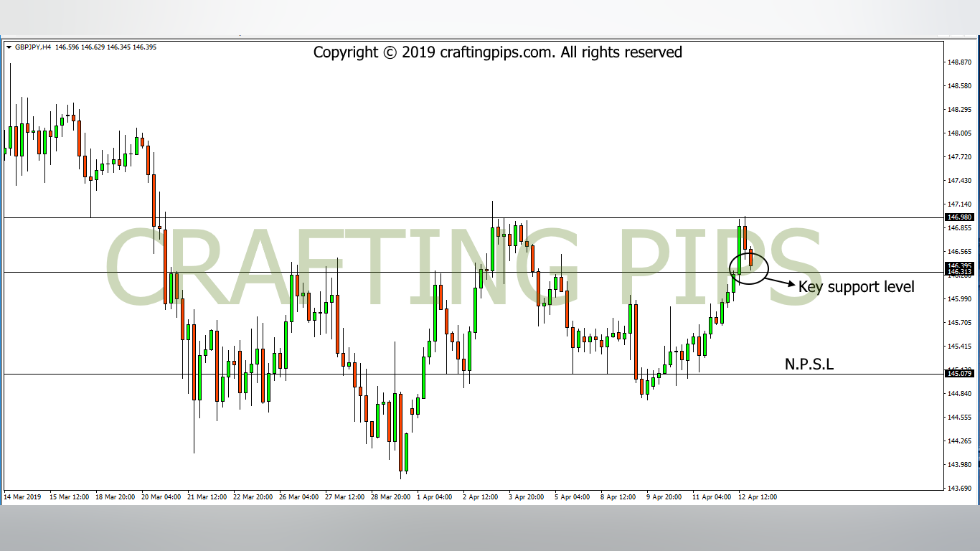The height and width of the screenshot is (551, 980).
Task: Click the Key support level text label
Action: click(857, 287)
